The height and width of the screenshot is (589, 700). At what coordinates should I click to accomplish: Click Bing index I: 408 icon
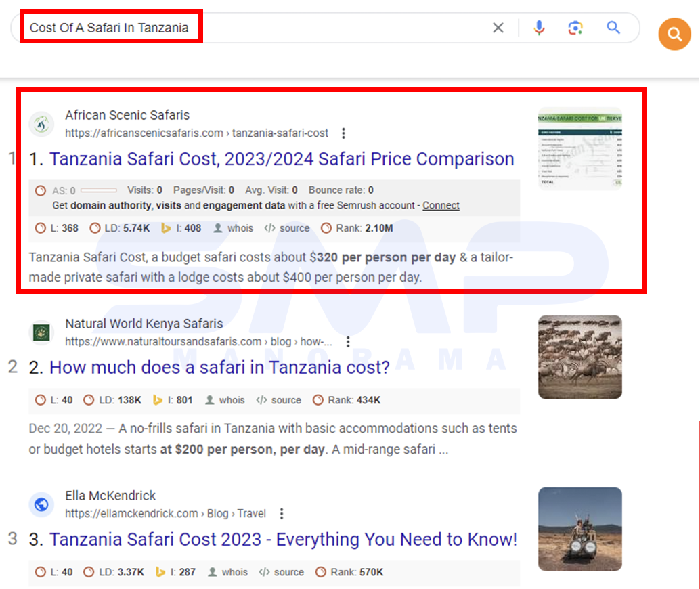(x=166, y=228)
